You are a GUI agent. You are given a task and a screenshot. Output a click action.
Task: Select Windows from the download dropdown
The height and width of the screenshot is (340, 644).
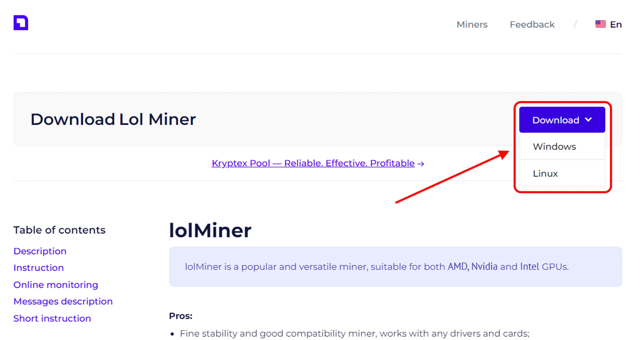[x=554, y=147]
